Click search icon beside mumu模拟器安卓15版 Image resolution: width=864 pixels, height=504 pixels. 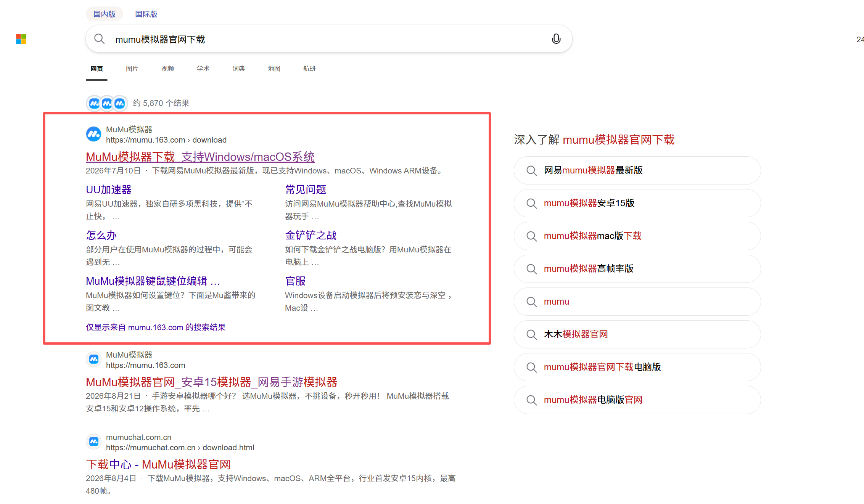coord(531,203)
